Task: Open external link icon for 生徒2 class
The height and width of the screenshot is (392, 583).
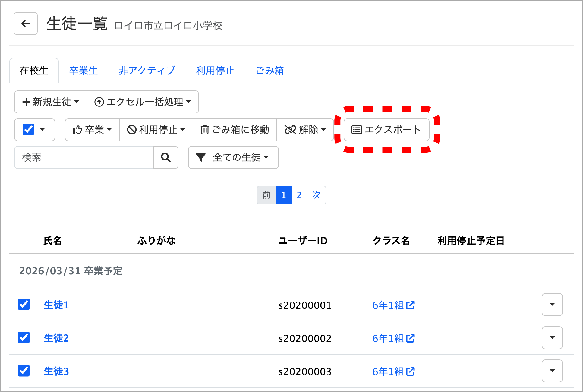Action: 411,338
